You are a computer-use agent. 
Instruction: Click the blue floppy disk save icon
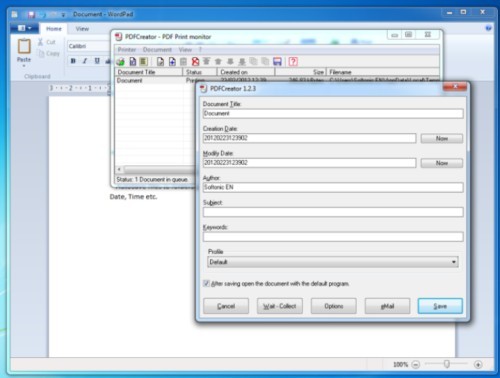(277, 62)
